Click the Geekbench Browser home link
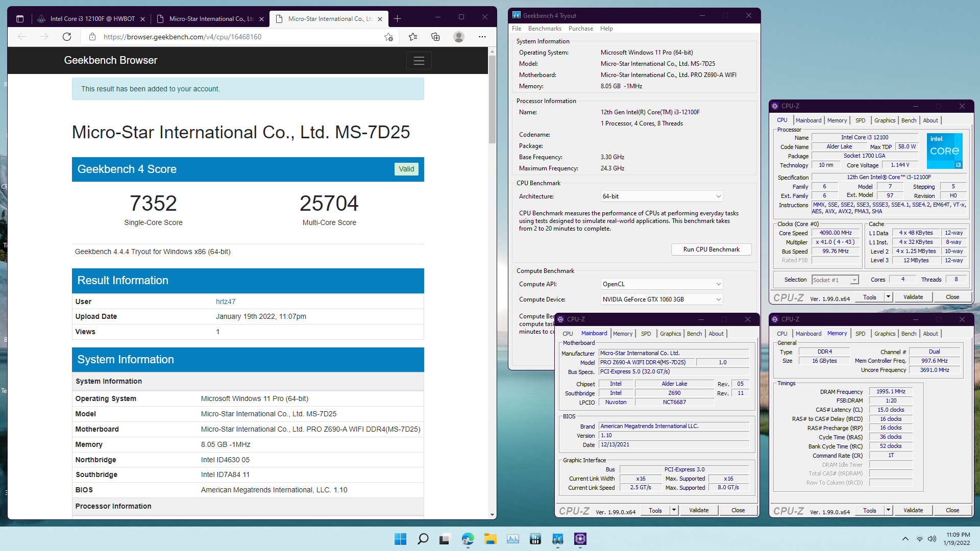Image resolution: width=980 pixels, height=551 pixels. (111, 60)
